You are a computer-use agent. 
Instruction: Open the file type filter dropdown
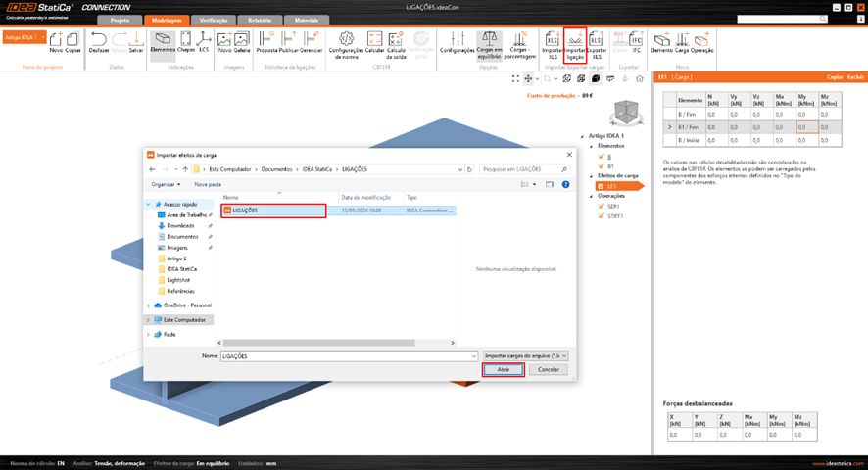coord(525,355)
